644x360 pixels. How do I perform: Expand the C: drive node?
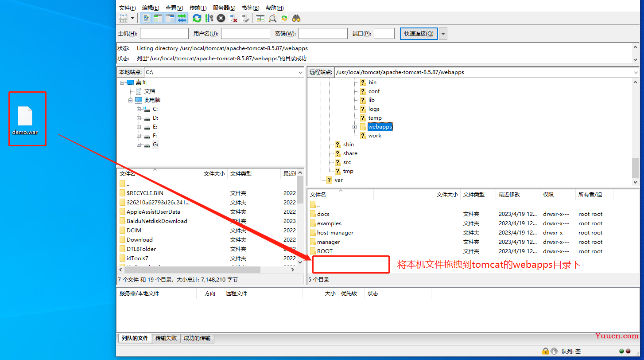click(139, 109)
